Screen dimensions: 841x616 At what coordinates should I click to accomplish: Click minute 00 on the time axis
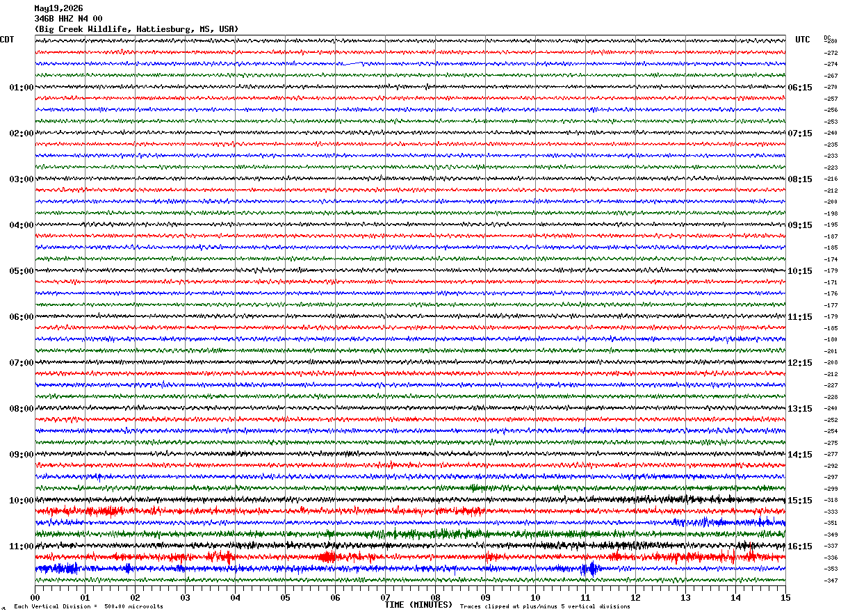point(35,597)
